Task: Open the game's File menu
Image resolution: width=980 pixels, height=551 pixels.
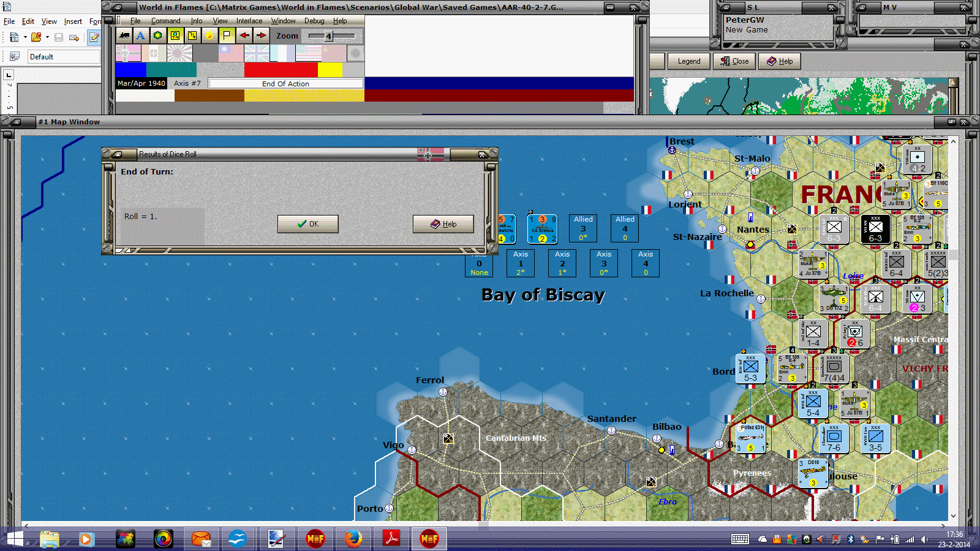Action: 135,21
